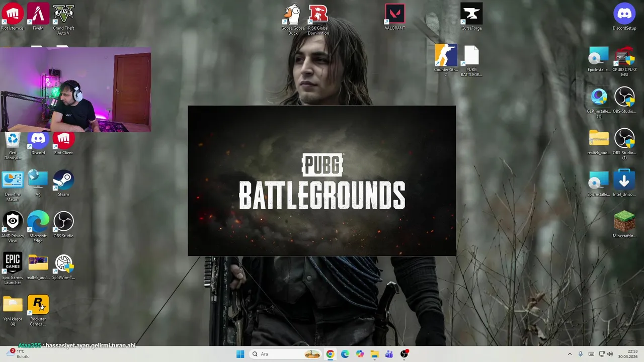Viewport: 644px width, 362px height.
Task: Select the realtek_aud folder beside Epic Games Launcher
Action: [x=38, y=267]
